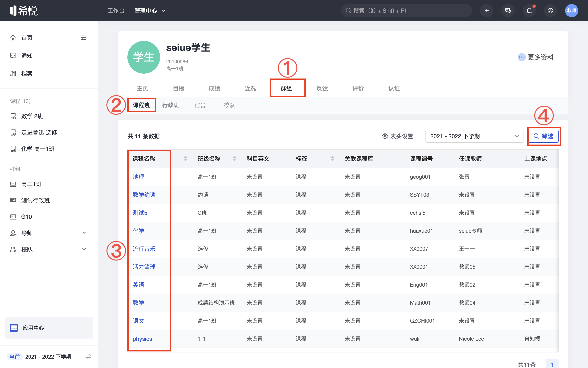Open group 测试行政班 in sidebar
This screenshot has height=368, width=588.
[x=35, y=200]
